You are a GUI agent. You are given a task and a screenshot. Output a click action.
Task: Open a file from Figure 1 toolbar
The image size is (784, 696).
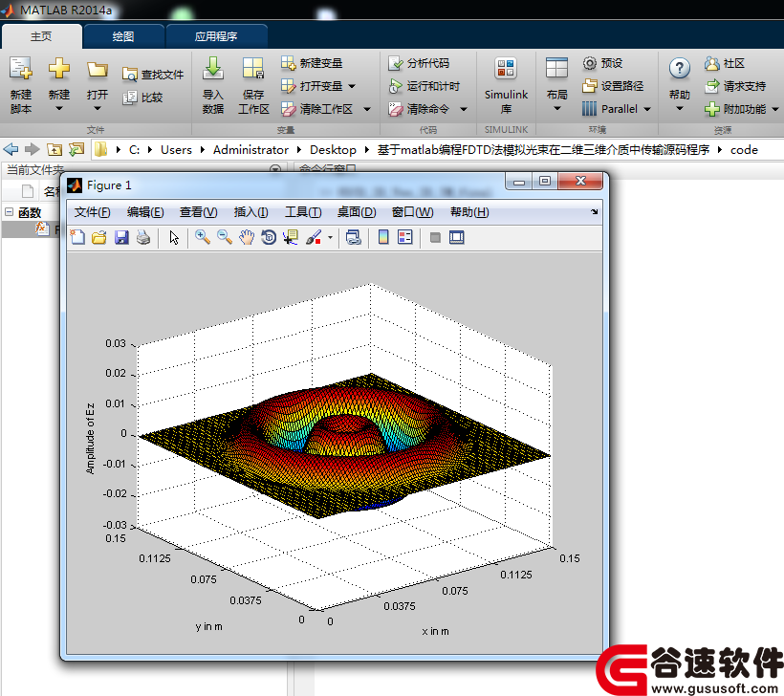tap(99, 237)
